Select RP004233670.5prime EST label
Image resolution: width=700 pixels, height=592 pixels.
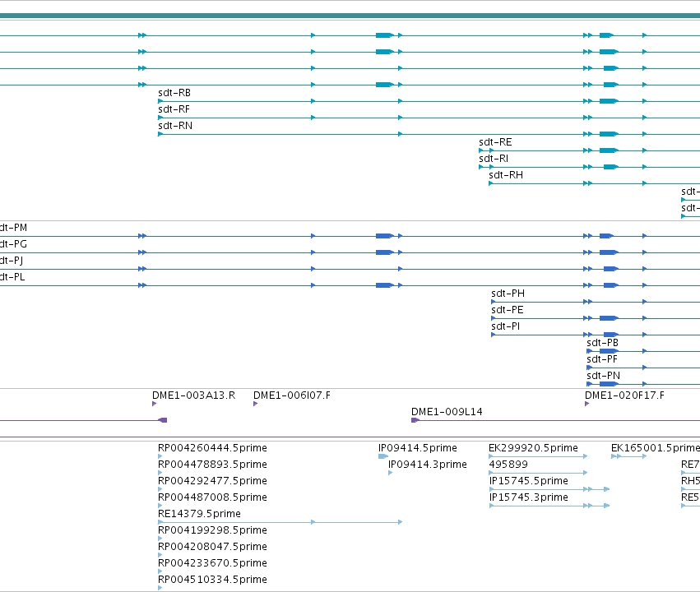(212, 563)
